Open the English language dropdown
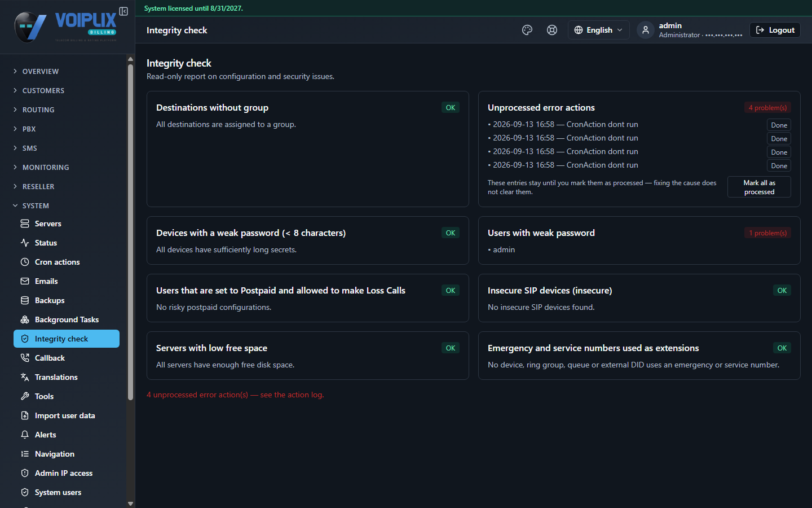812x508 pixels. click(x=598, y=30)
